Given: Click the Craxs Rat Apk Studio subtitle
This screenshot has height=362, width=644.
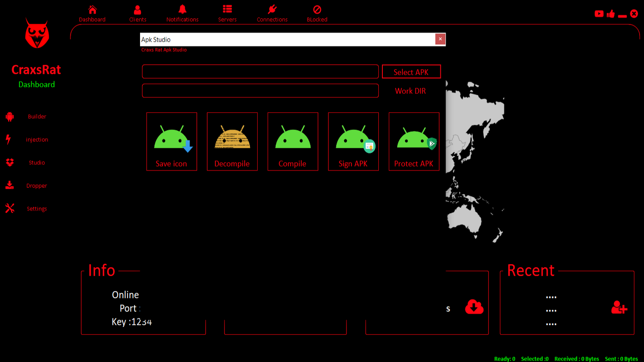Looking at the screenshot, I should tap(164, 50).
